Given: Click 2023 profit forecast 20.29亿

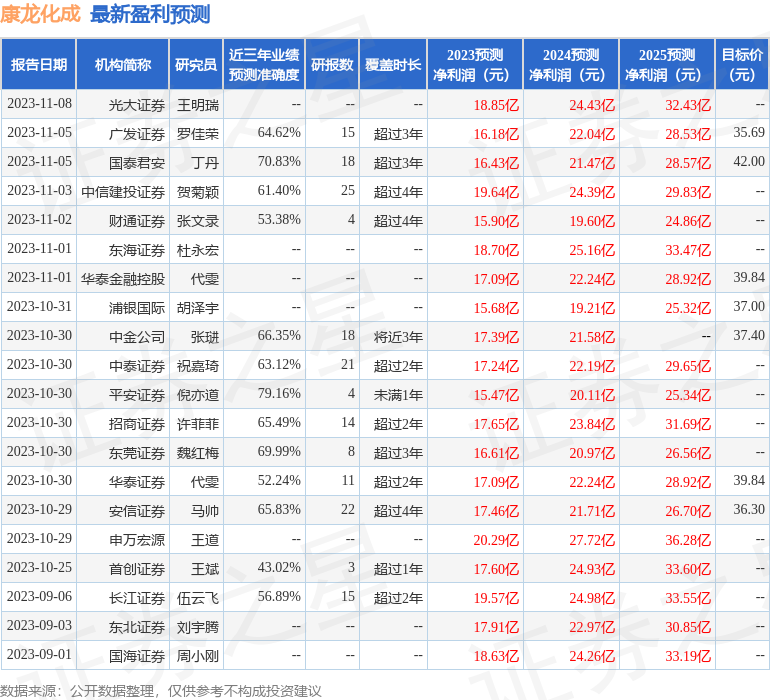Looking at the screenshot, I should pyautogui.click(x=496, y=540).
